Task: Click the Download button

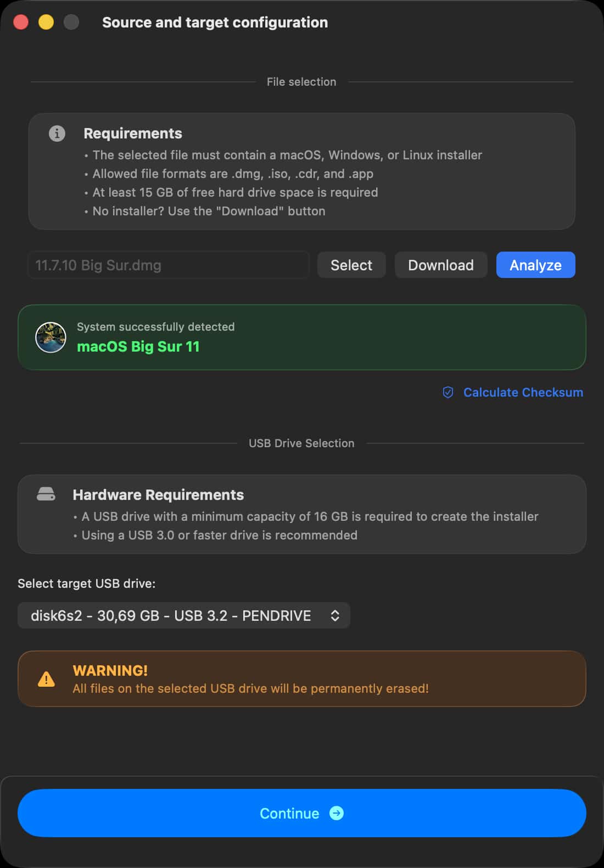Action: (441, 265)
